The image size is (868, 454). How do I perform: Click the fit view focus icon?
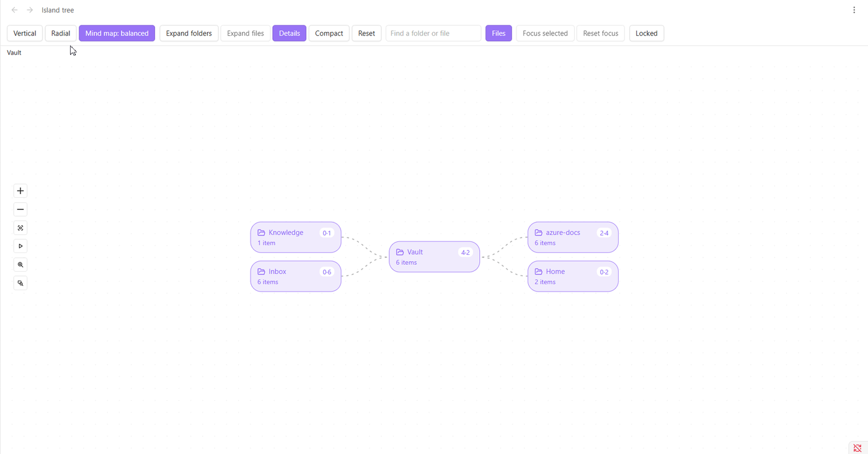(20, 228)
